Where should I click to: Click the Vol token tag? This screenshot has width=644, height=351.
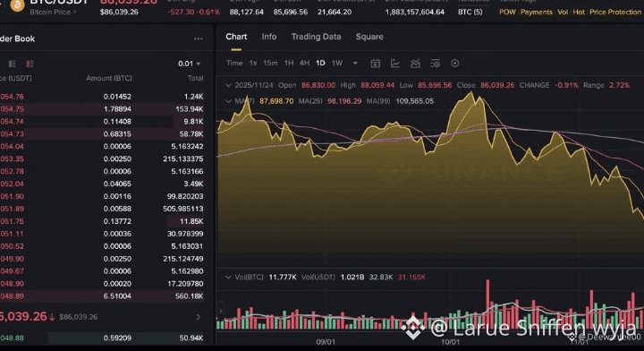coord(563,12)
